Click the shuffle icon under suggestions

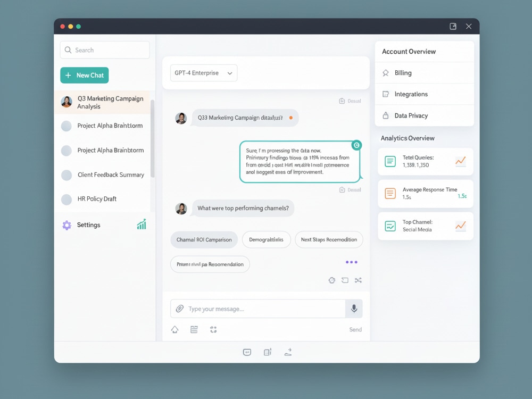(358, 280)
